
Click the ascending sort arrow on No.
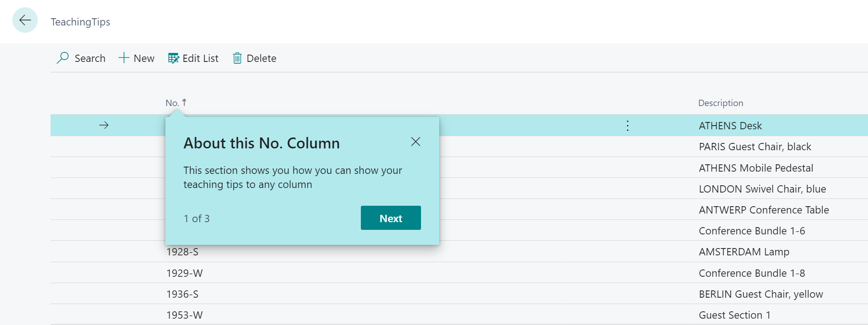[x=184, y=102]
